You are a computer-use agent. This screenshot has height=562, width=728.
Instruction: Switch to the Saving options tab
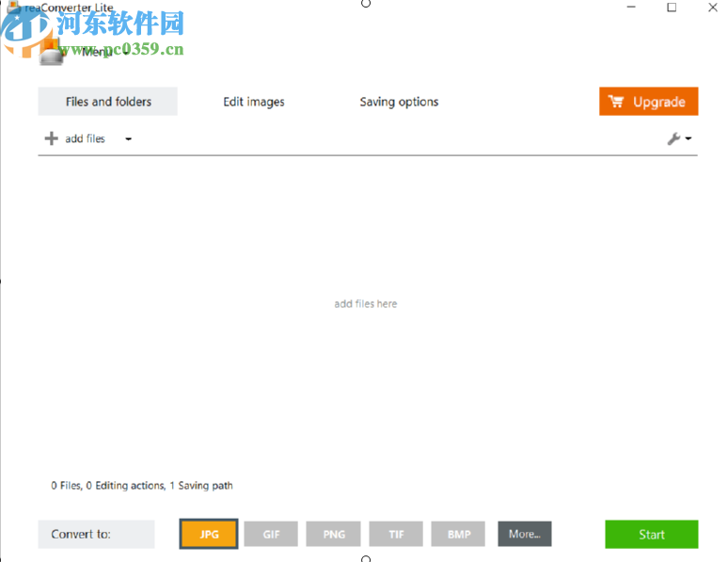tap(399, 102)
